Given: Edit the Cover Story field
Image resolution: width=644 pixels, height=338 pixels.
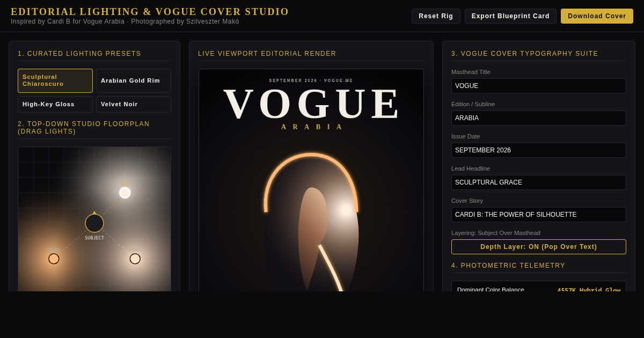Looking at the screenshot, I should (x=539, y=215).
